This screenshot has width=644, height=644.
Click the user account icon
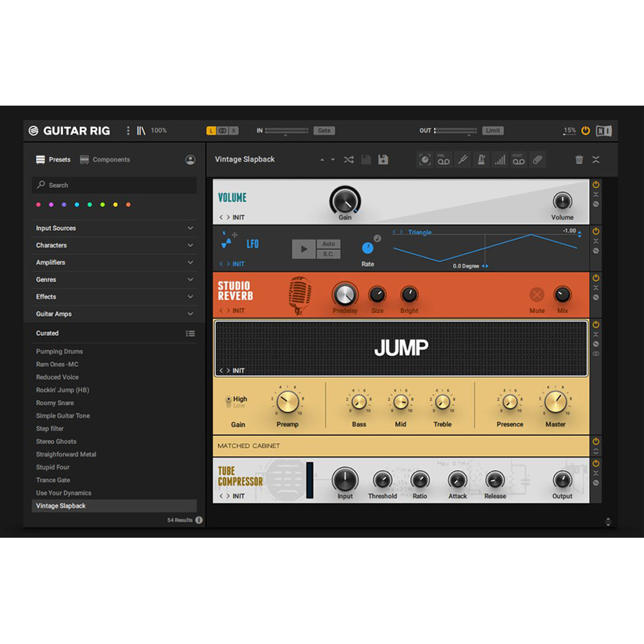click(x=190, y=160)
